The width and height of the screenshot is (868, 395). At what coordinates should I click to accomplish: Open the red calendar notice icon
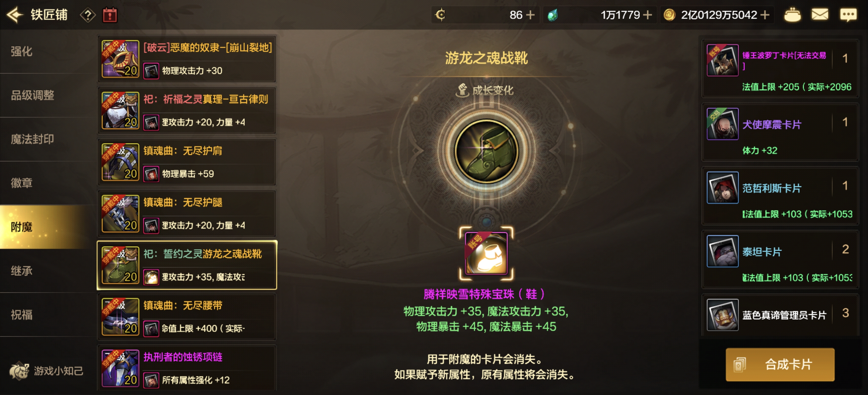tap(110, 15)
